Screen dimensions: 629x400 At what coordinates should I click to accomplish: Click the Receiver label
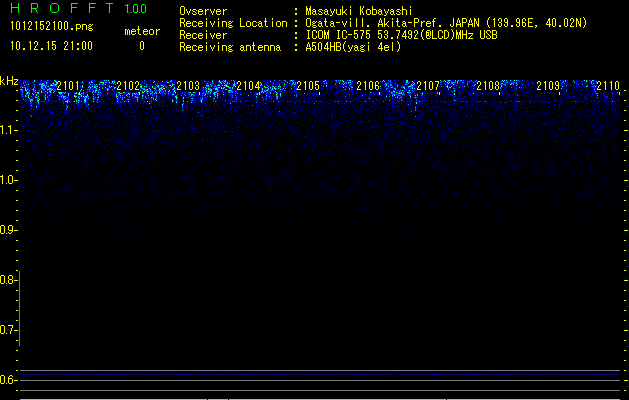pyautogui.click(x=203, y=35)
